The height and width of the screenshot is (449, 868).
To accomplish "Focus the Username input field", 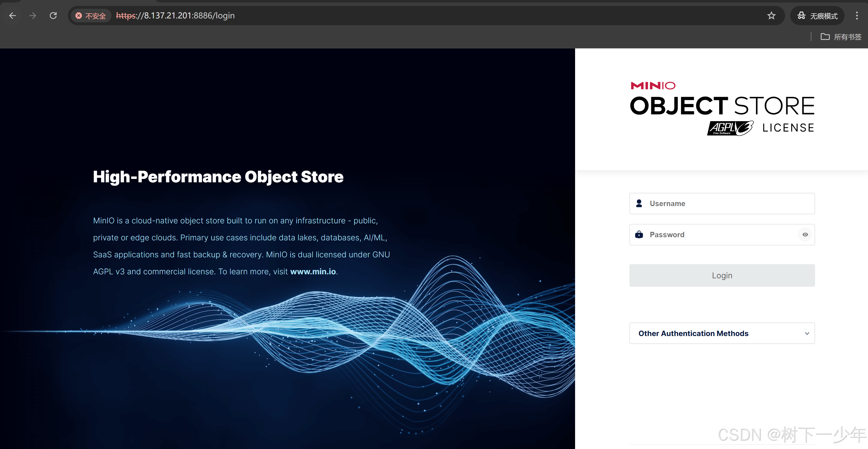I will 722,203.
